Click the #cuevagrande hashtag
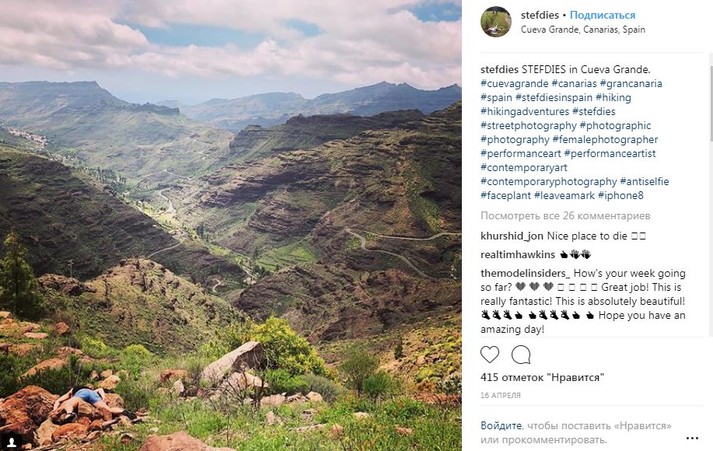 click(x=515, y=83)
